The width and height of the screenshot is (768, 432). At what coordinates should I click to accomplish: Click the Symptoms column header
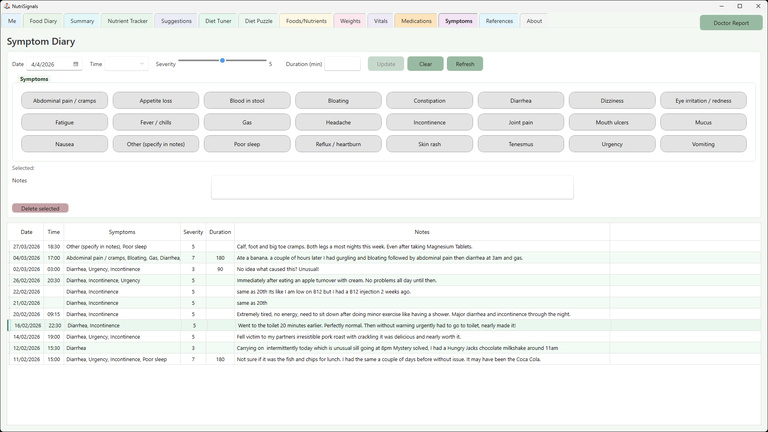click(122, 232)
